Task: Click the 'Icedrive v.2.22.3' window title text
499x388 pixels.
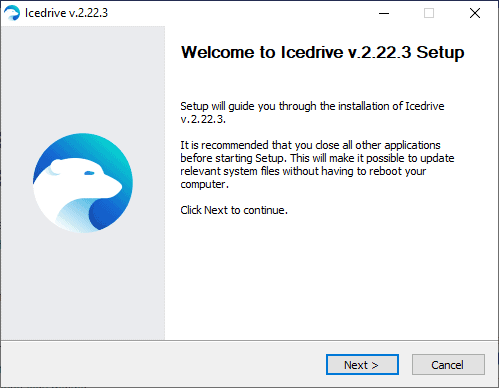Action: pos(66,13)
